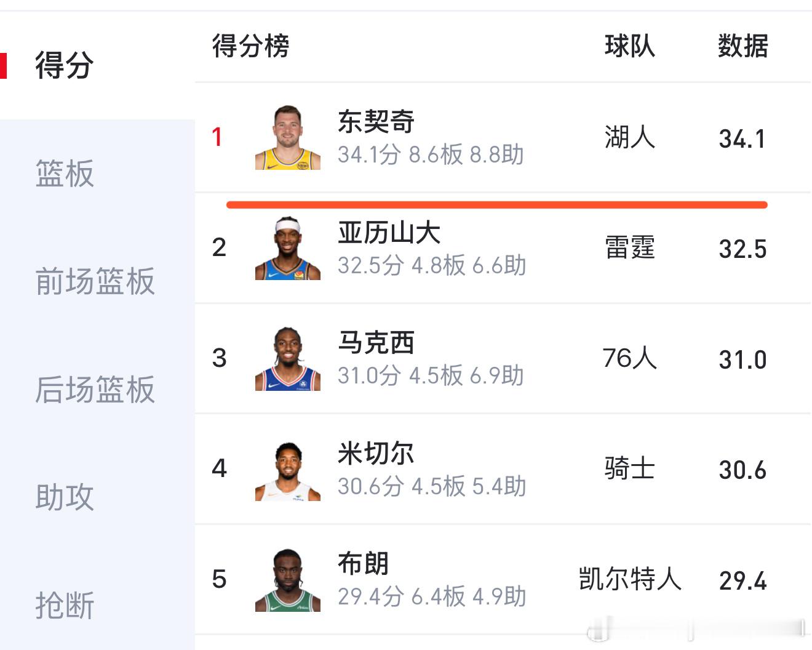Click 米切尔's player headshot
The image size is (812, 650).
(288, 470)
